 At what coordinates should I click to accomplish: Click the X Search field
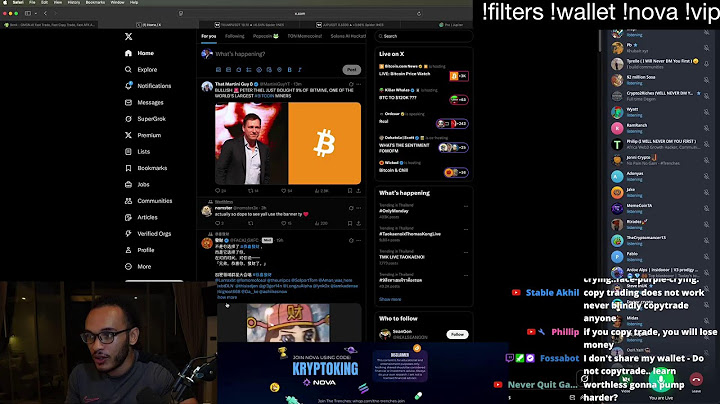coord(423,36)
